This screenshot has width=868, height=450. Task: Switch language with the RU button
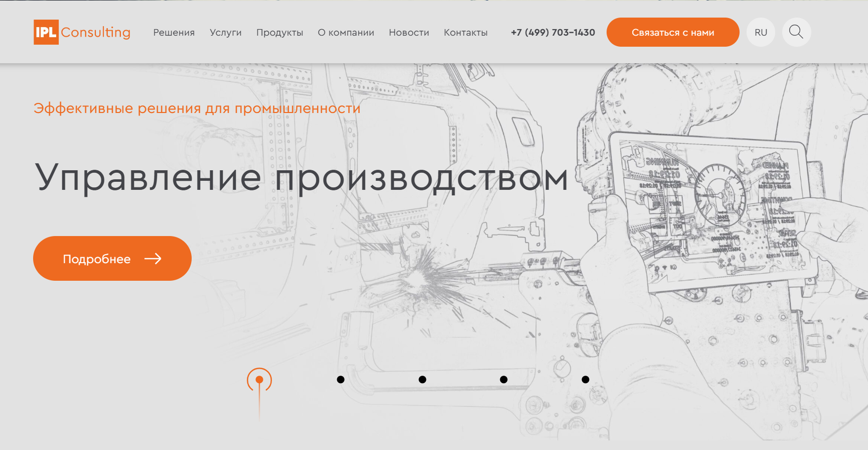761,32
